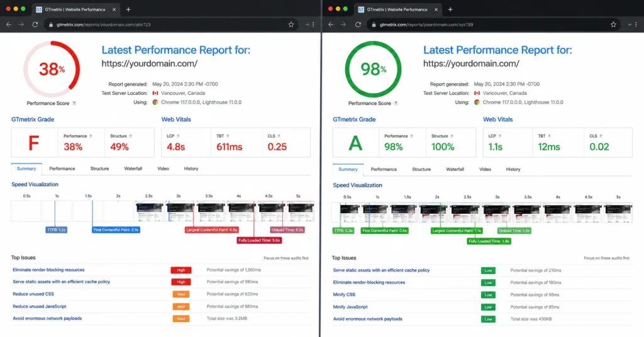This screenshot has height=337, width=644.
Task: Open 'Minify JavaScript' issue link
Action: 350,307
